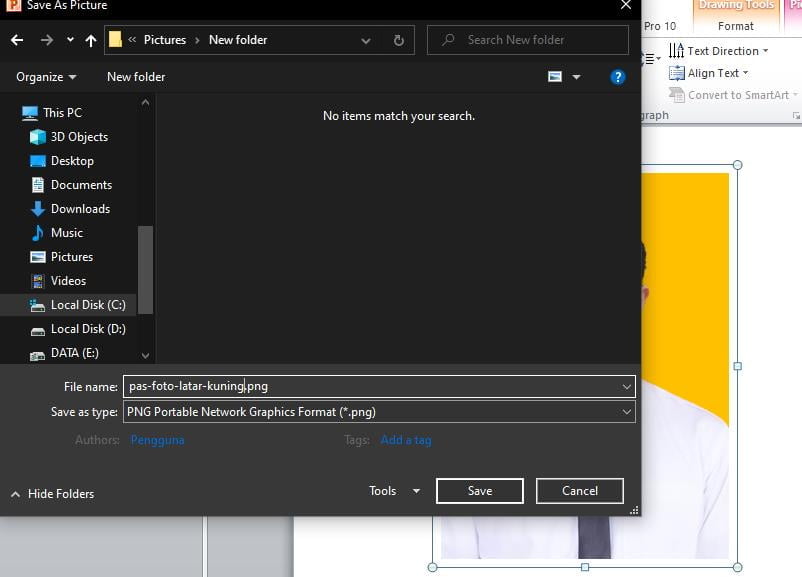Viewport: 802px width, 577px height.
Task: Click the Back navigation arrow
Action: pos(17,40)
